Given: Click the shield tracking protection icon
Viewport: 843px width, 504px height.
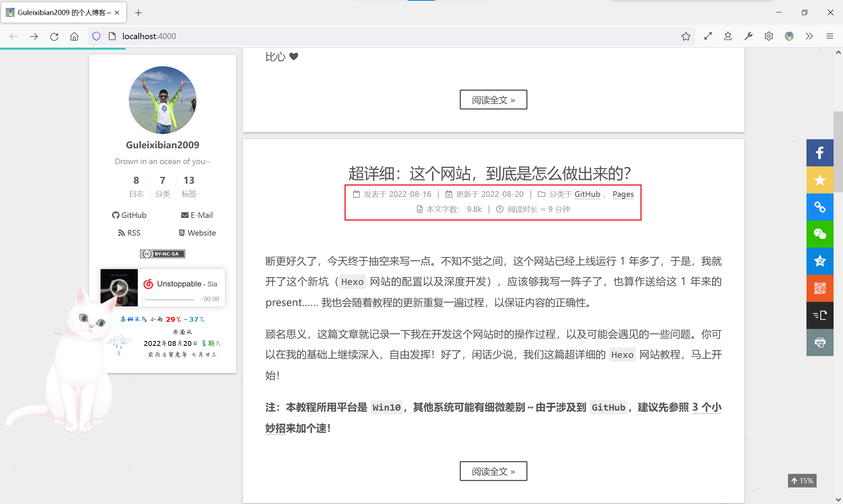Looking at the screenshot, I should pyautogui.click(x=96, y=36).
